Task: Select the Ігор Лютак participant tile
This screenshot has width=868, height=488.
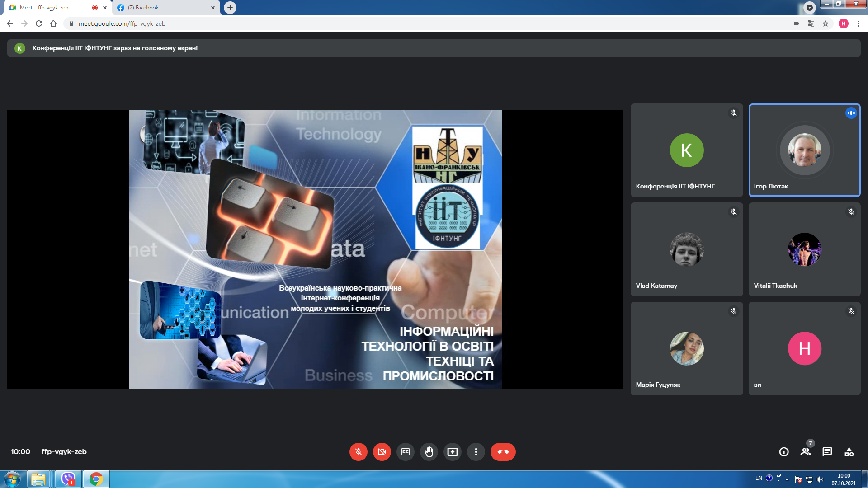Action: coord(805,150)
